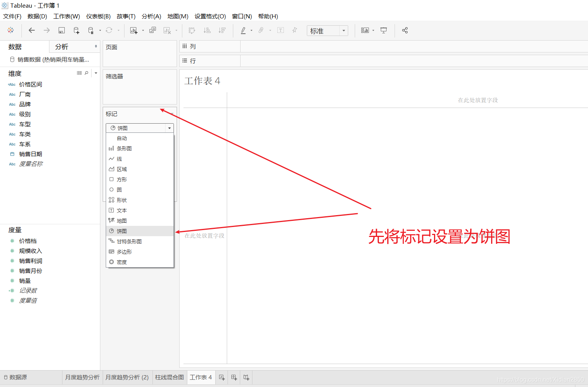This screenshot has height=387, width=588.
Task: Click the new story tab icon
Action: [x=246, y=377]
